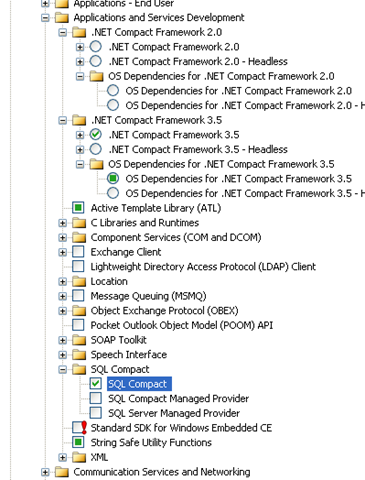Screen dimensions: 365x480
Task: Click the Communication Services and Networking folder icon
Action: point(62,472)
